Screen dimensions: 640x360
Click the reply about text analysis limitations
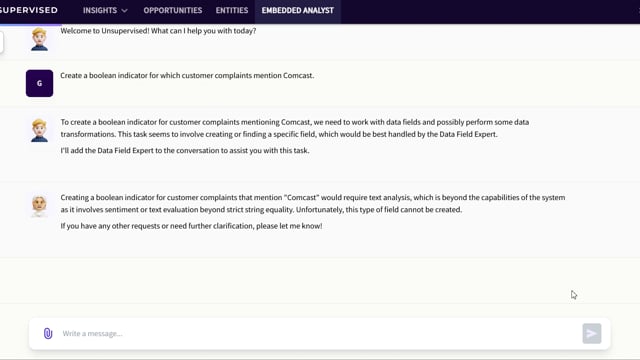pos(313,203)
